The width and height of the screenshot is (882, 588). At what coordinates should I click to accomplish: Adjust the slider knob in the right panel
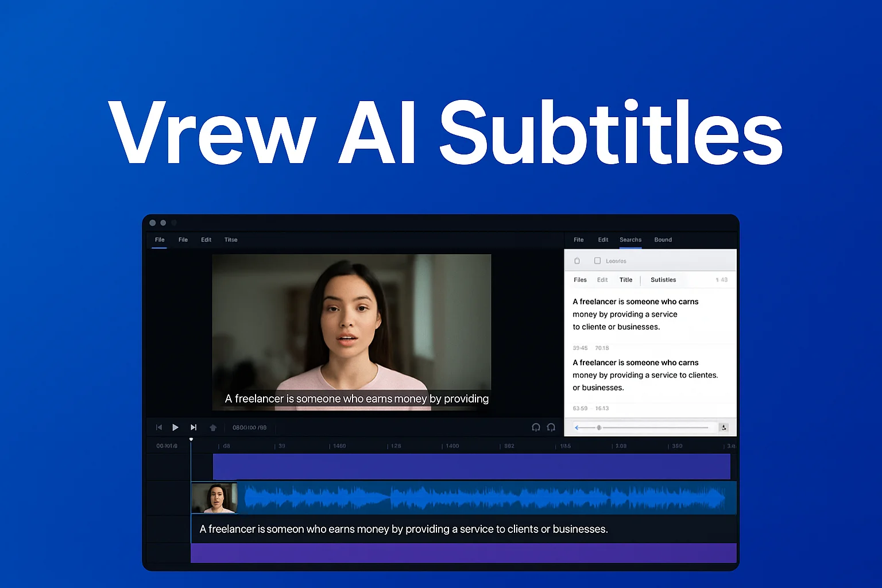point(599,427)
